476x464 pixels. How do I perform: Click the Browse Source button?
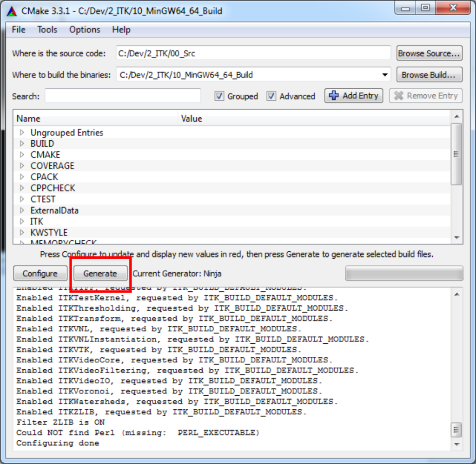(429, 53)
